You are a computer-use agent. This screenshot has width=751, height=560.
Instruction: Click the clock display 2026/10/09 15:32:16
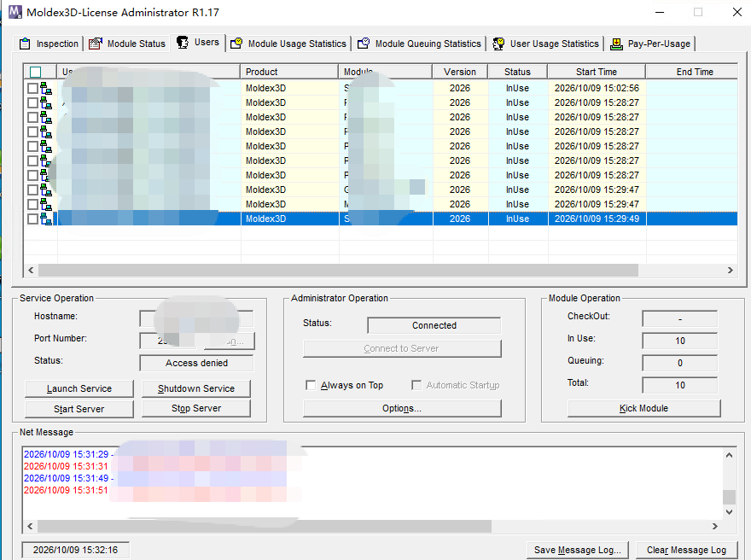[76, 550]
